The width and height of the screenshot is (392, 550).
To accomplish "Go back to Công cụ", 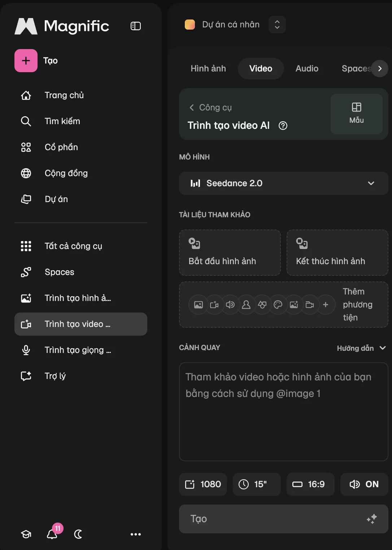I will (211, 108).
